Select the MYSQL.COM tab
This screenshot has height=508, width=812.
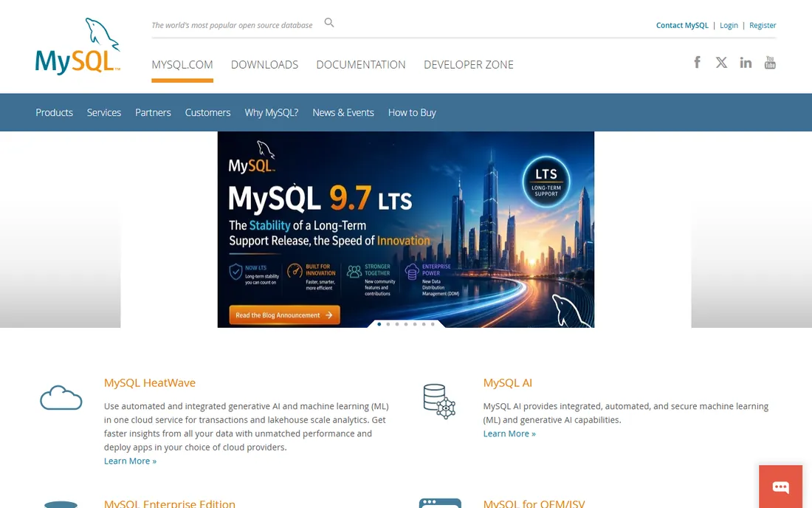182,65
